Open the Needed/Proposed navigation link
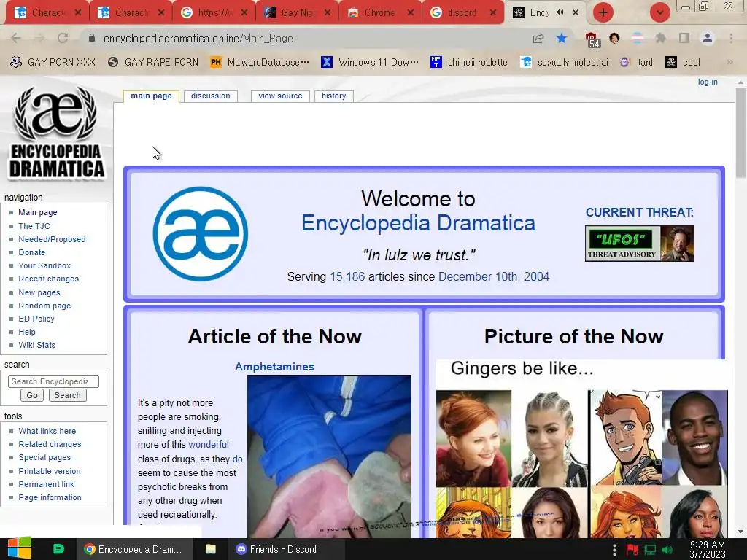 52,239
